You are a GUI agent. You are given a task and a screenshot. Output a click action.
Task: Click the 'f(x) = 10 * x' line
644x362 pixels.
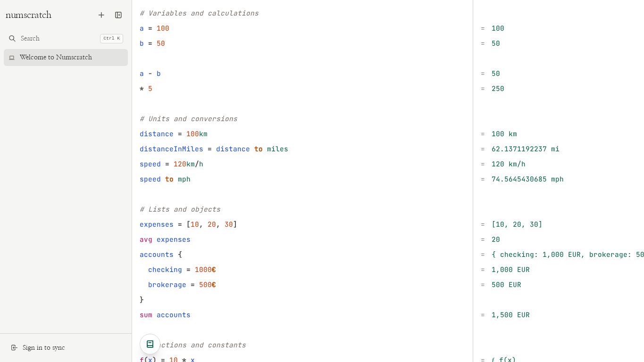coord(167,359)
